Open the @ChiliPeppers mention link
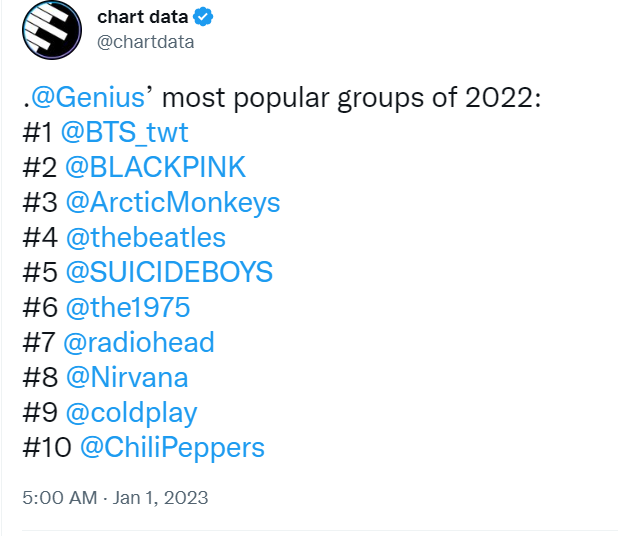The image size is (618, 536). point(172,448)
